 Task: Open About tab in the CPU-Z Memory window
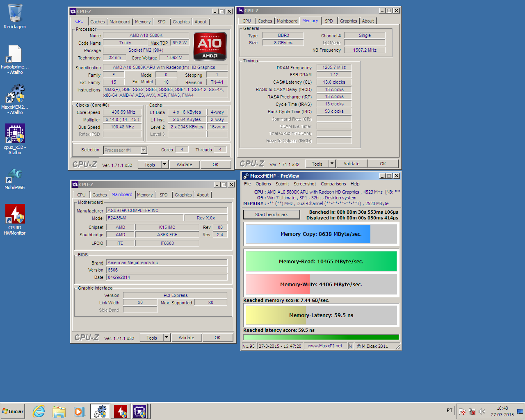(x=368, y=21)
